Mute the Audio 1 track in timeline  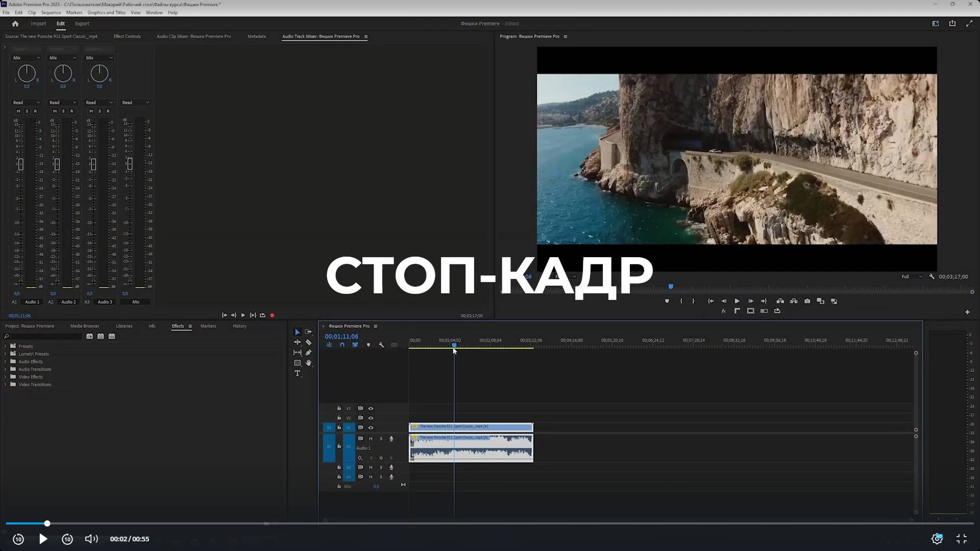coord(371,439)
